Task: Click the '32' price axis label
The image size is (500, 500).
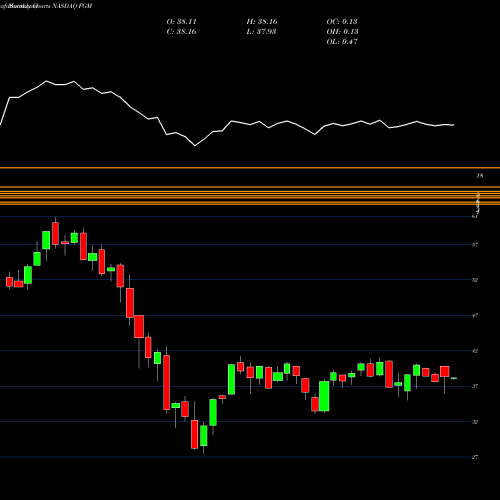Action: [x=475, y=422]
